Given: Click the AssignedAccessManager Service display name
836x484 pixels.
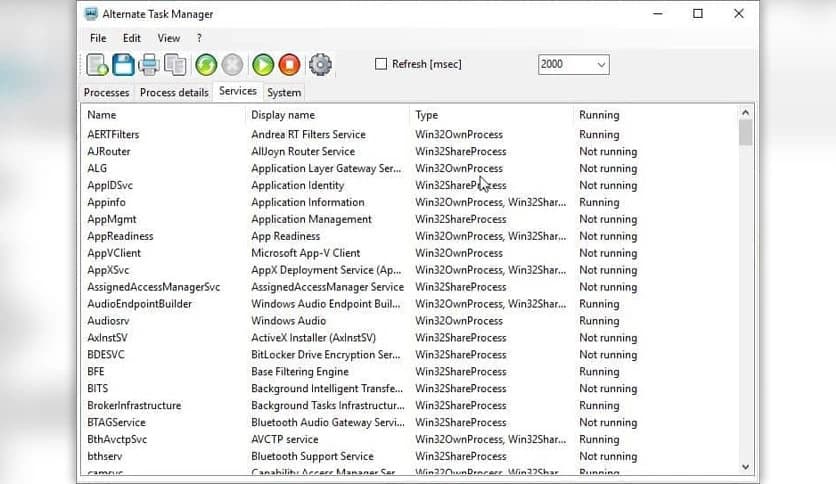Looking at the screenshot, I should (327, 287).
